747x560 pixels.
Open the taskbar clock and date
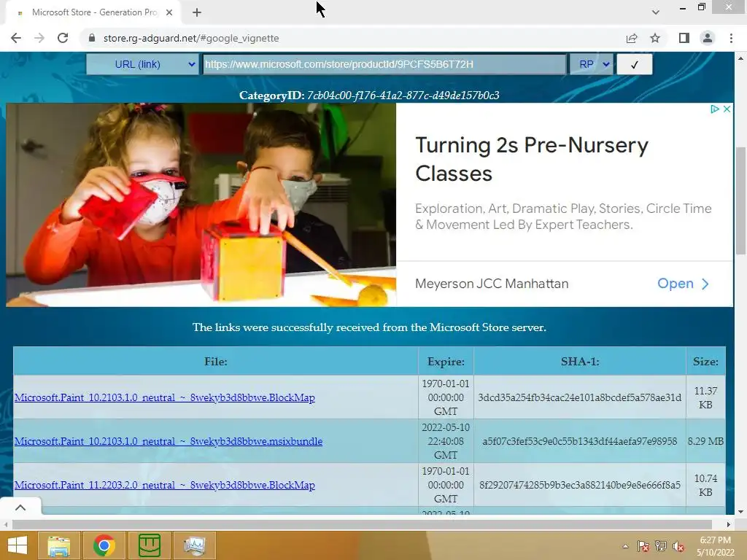716,546
